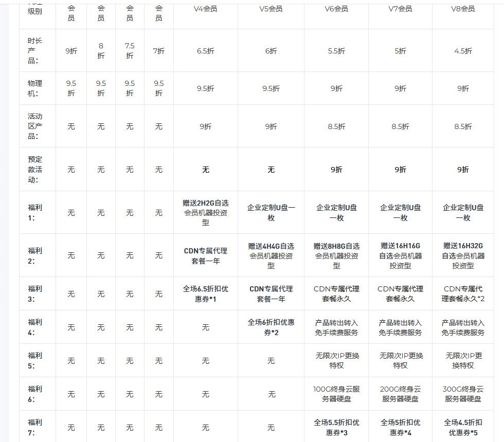Select the 赠送2H2G自选会员机器投资型 cell
This screenshot has height=442, width=504.
click(206, 213)
